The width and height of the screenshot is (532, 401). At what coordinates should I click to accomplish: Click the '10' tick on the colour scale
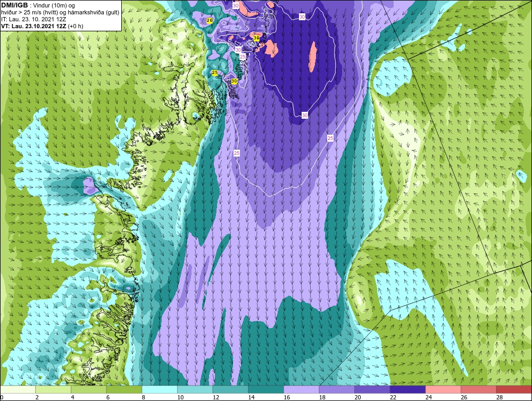pos(180,397)
